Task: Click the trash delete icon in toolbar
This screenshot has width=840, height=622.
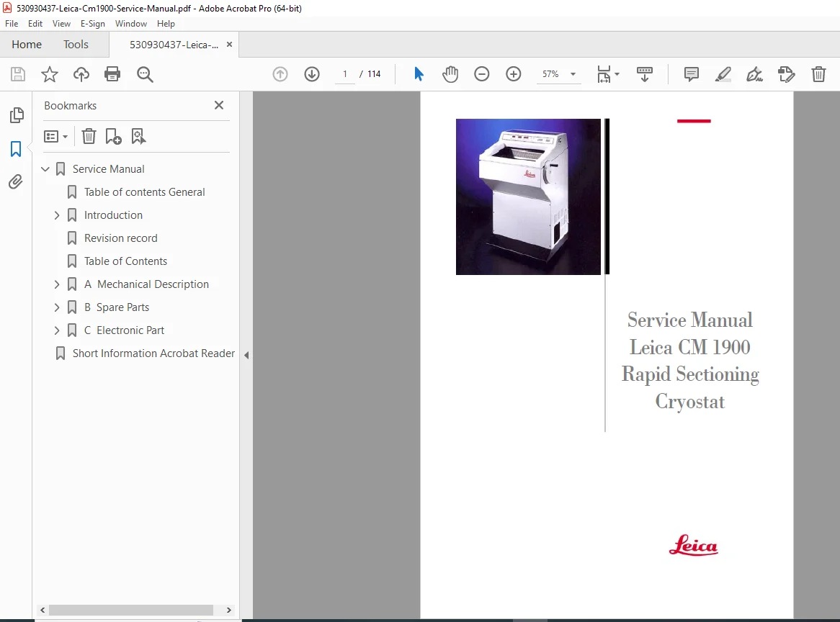Action: pos(818,74)
